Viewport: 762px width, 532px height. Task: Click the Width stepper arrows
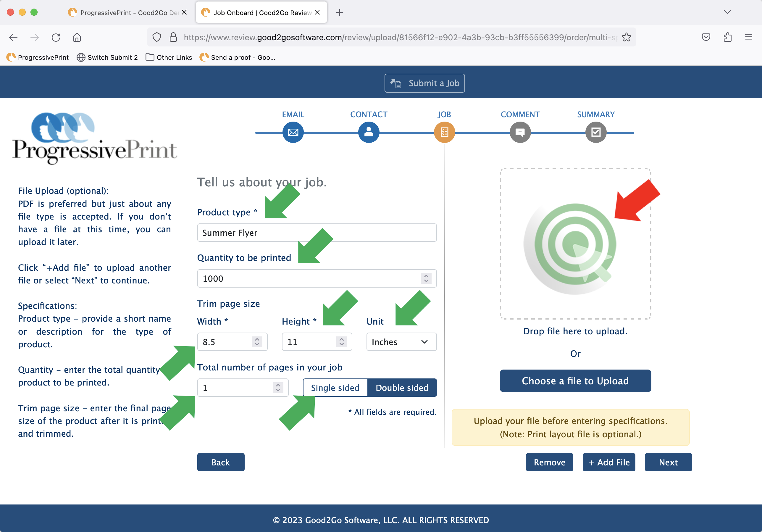coord(257,342)
